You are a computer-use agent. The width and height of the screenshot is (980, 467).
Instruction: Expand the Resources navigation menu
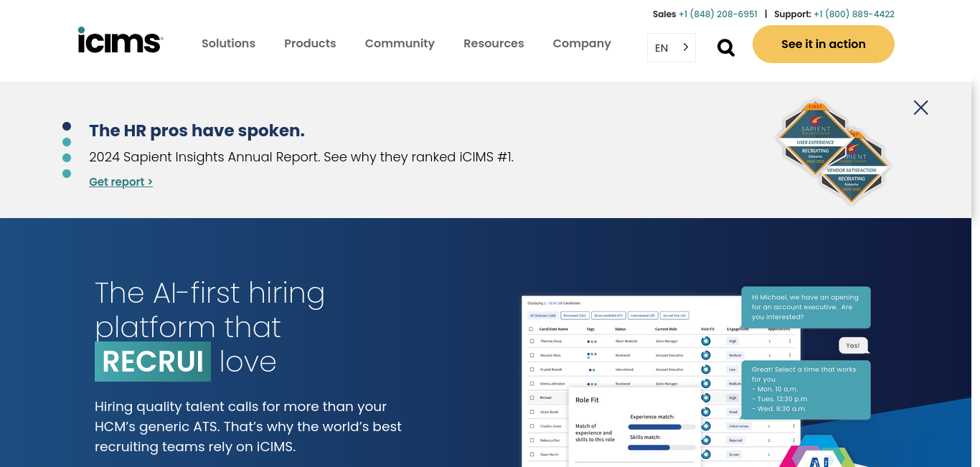coord(494,43)
